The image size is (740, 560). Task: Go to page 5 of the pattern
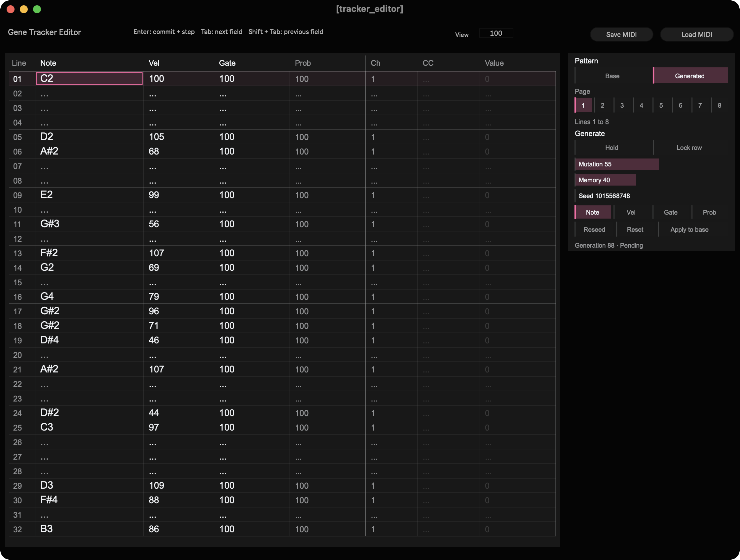point(661,105)
